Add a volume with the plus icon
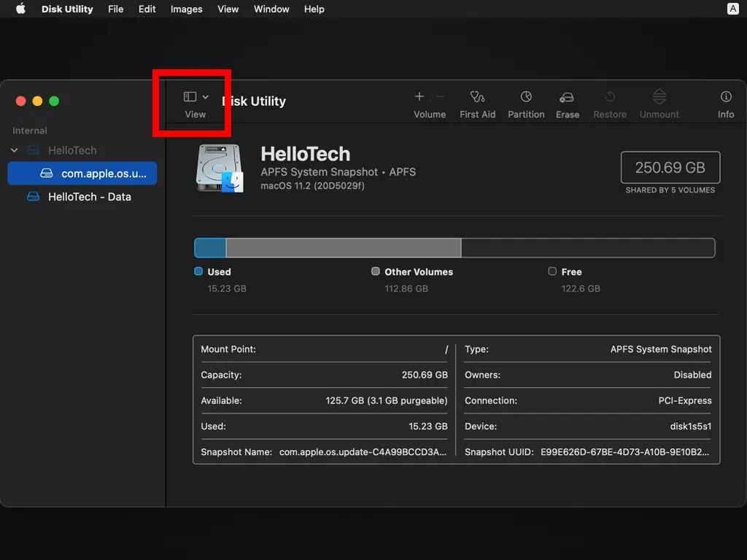The height and width of the screenshot is (560, 747). point(419,96)
